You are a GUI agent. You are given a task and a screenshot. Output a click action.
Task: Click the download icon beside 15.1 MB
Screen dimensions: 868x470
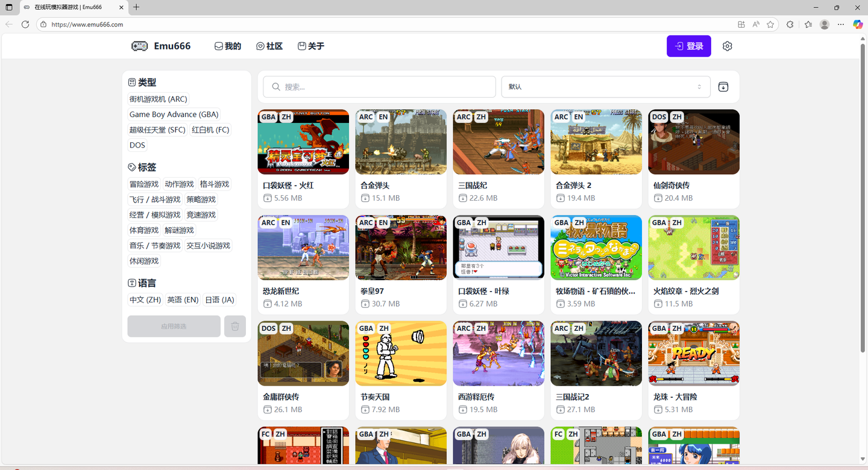365,198
